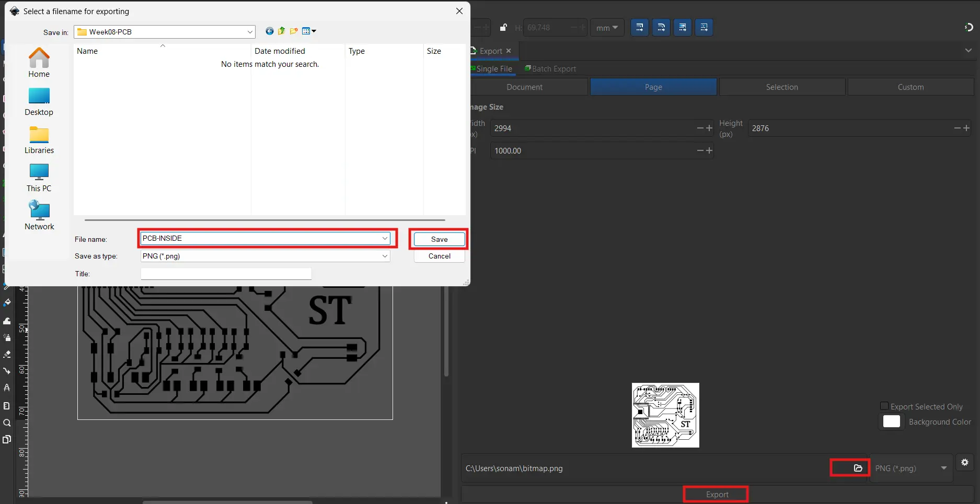
Task: Expand the Save as type PNG dropdown
Action: 385,256
